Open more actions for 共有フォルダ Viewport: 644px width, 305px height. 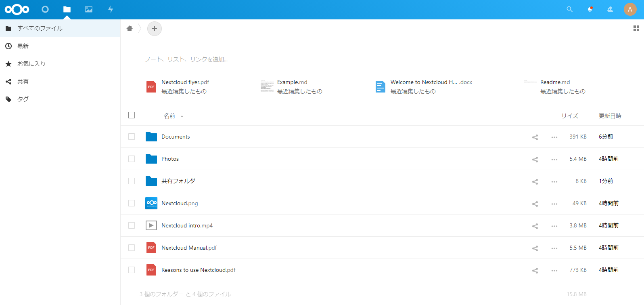554,182
